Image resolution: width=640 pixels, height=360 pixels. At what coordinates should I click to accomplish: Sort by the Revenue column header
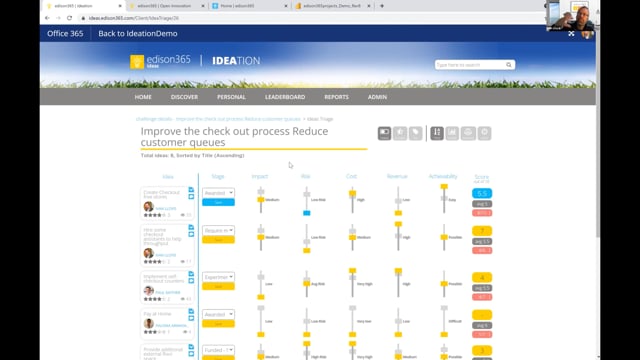[x=397, y=176]
